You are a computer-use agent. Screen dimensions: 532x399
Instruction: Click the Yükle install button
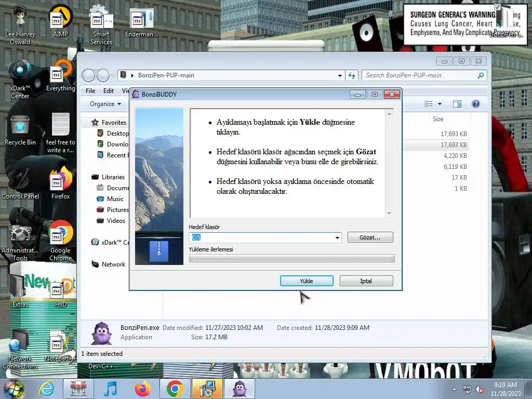tap(307, 281)
